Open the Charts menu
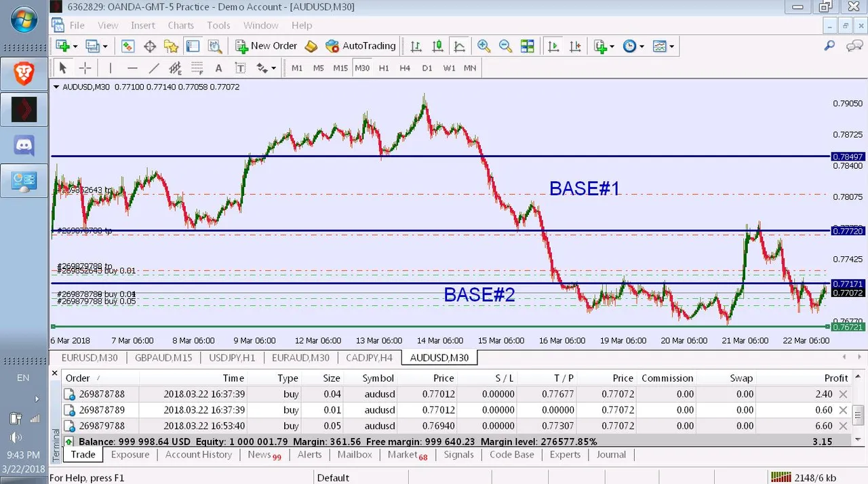Screen dimensions: 868x484 (x=181, y=25)
